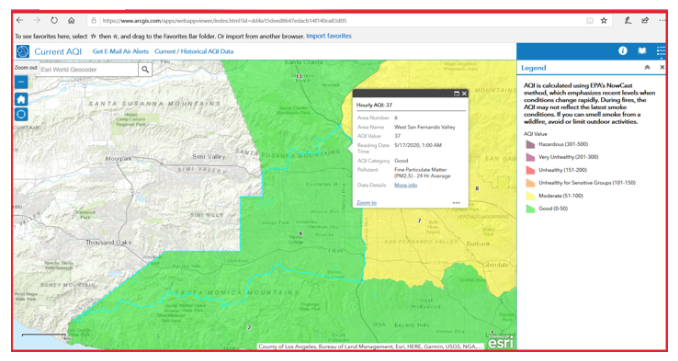Maximize the Hourly AQI popup window

[x=456, y=93]
